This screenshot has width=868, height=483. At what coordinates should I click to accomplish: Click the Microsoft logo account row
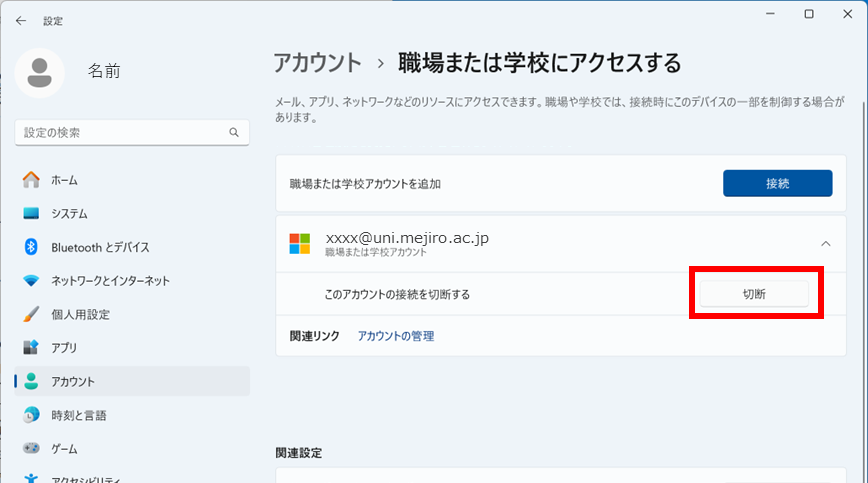pos(561,244)
